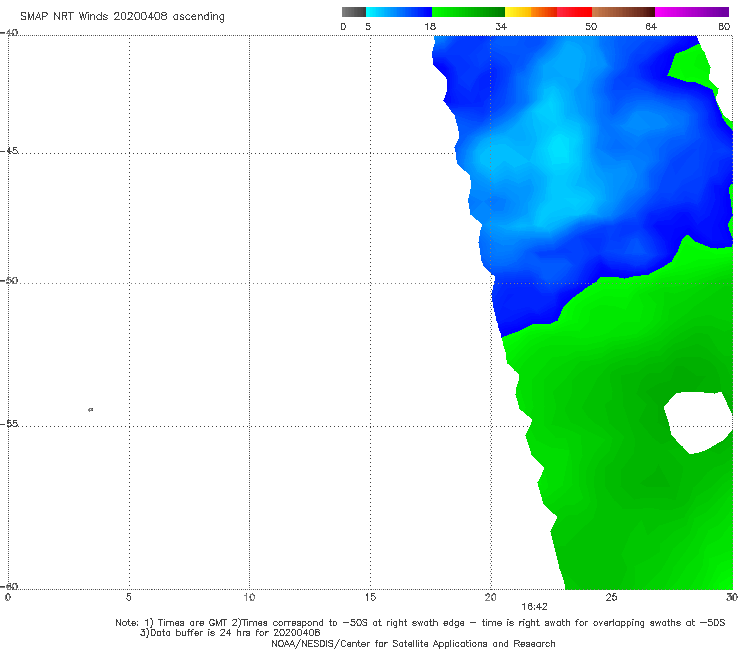This screenshot has width=740, height=650.
Task: Click the green segment of the colorbar
Action: [x=468, y=12]
